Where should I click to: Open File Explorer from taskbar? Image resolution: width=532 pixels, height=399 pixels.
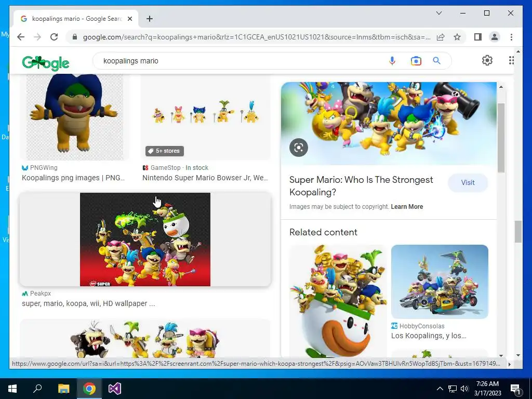pos(63,389)
